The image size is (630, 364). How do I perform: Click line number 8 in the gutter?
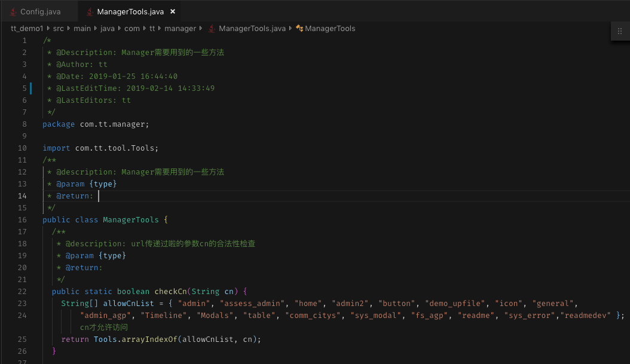click(25, 124)
